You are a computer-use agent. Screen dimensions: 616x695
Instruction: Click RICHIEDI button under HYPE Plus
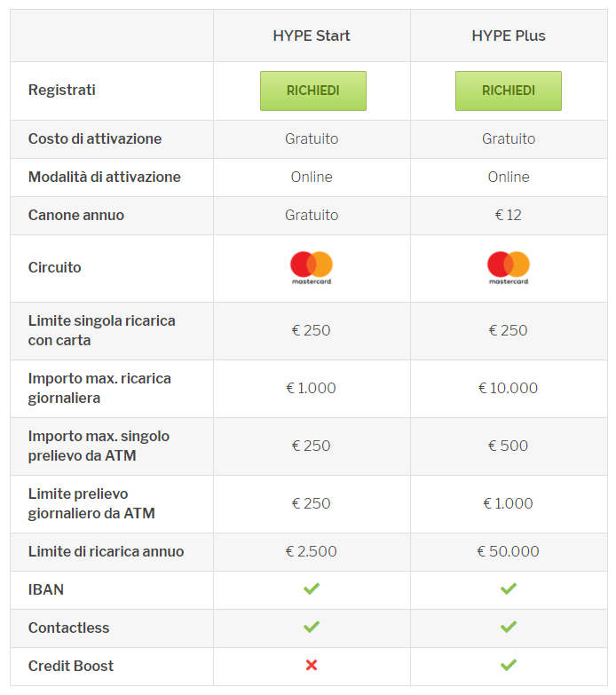pyautogui.click(x=509, y=91)
